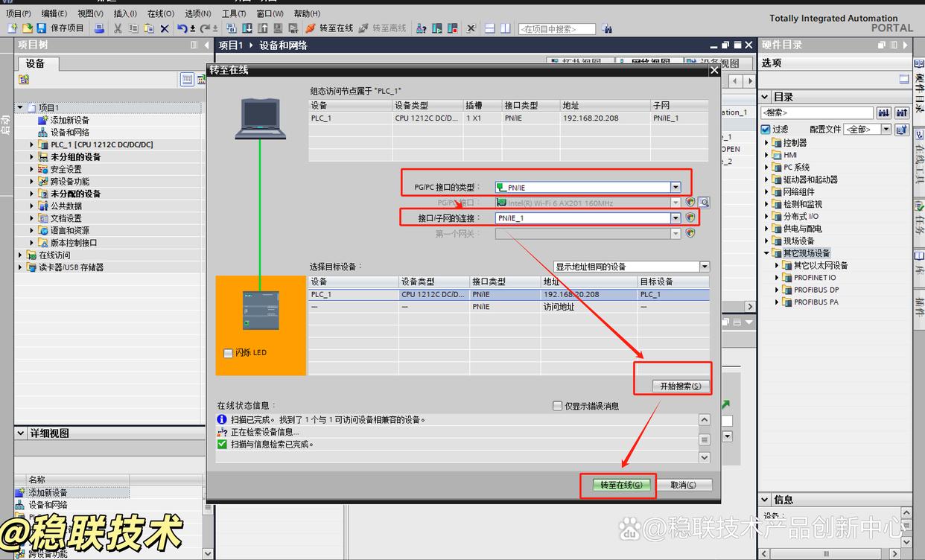The image size is (925, 560).
Task: Toggle the 过滤 checkbox in hardware catalog
Action: (x=766, y=130)
